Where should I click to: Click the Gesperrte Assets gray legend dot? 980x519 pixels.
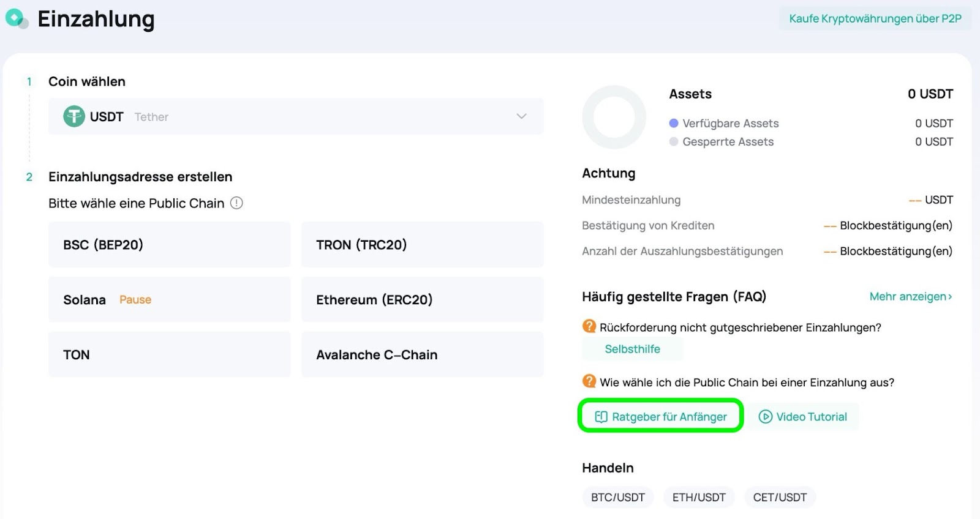pyautogui.click(x=674, y=141)
